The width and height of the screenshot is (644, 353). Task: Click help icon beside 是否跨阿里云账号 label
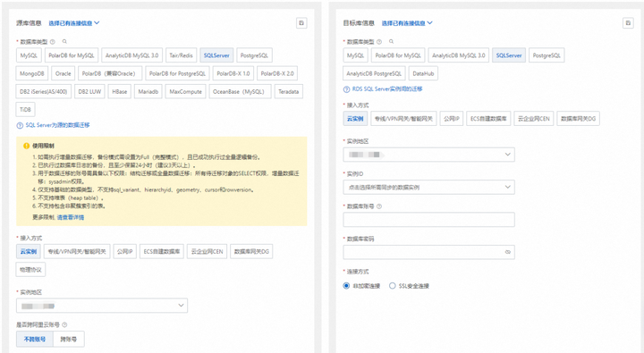(x=64, y=324)
